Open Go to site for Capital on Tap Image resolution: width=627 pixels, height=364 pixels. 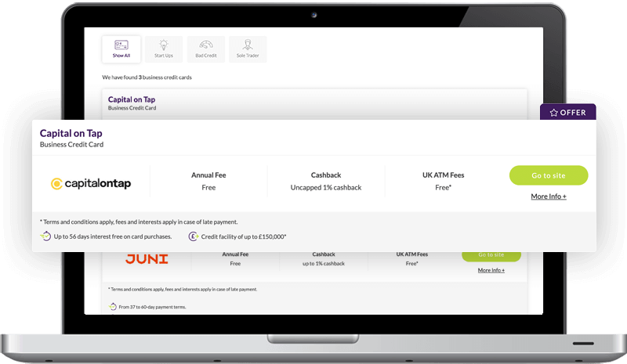549,175
